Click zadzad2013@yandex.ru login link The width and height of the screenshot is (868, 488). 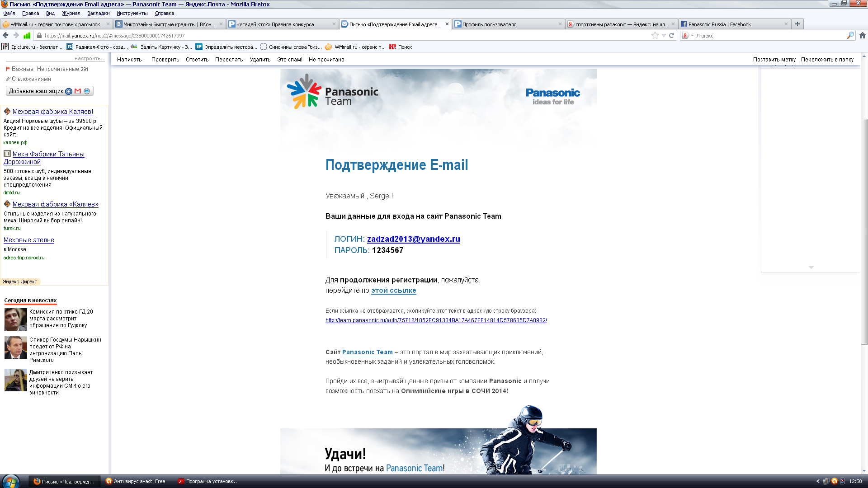(413, 239)
